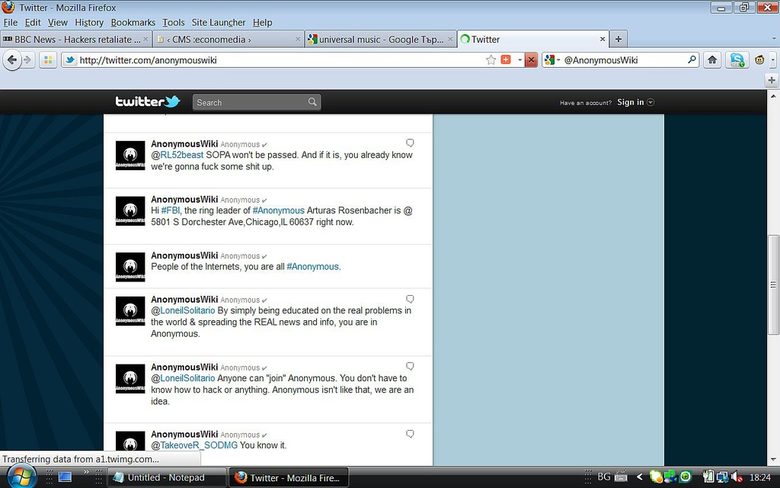
Task: Open the Site Launcher menu
Action: click(218, 22)
